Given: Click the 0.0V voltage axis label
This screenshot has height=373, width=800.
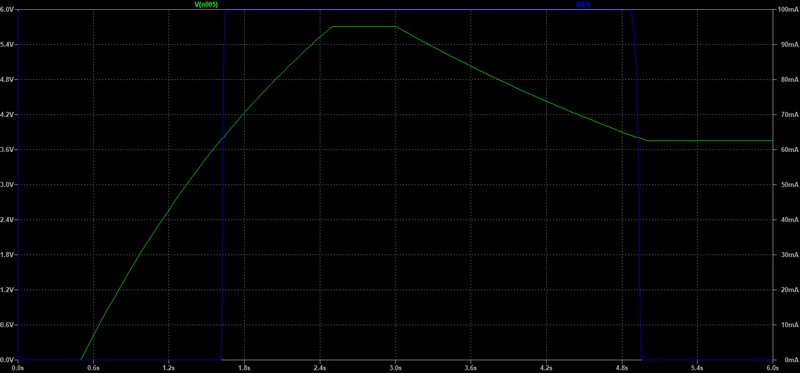Looking at the screenshot, I should pyautogui.click(x=8, y=360).
